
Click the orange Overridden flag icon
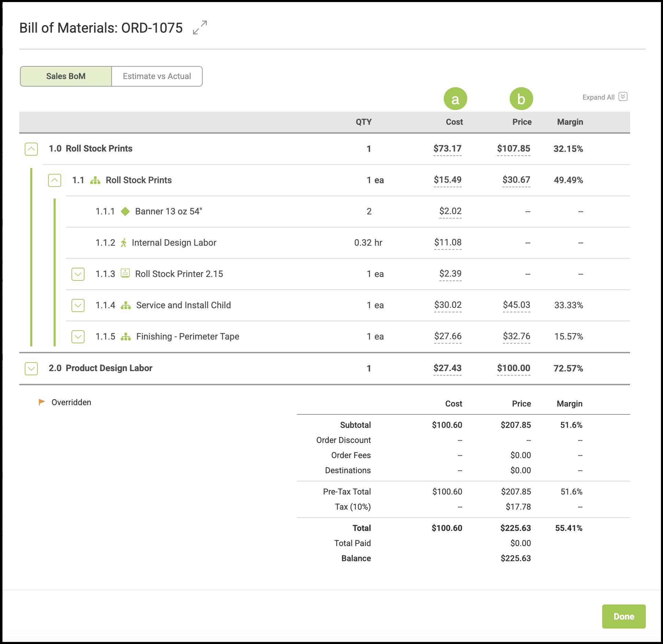[x=42, y=402]
